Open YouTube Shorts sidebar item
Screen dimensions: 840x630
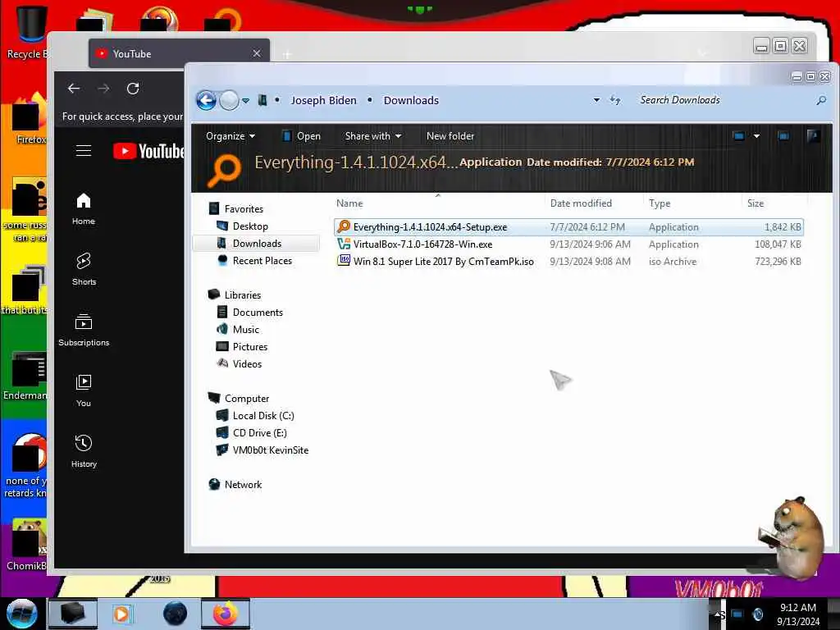[84, 269]
